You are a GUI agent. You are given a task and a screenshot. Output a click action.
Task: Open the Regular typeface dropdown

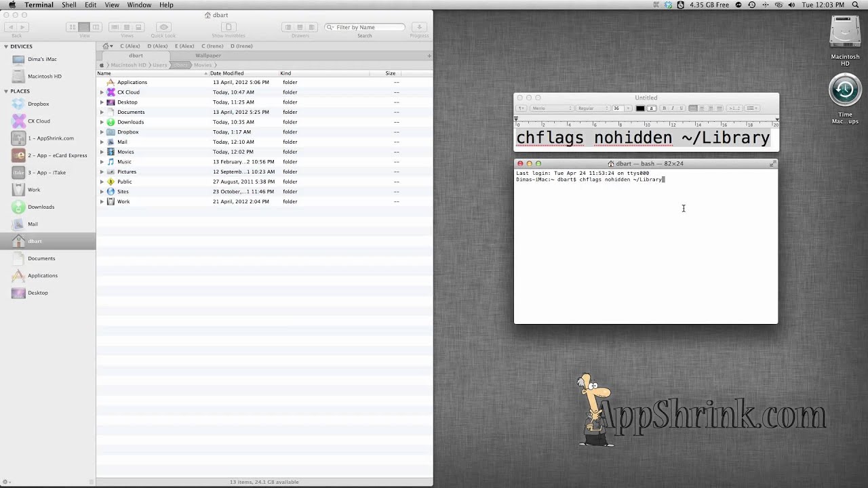[593, 108]
